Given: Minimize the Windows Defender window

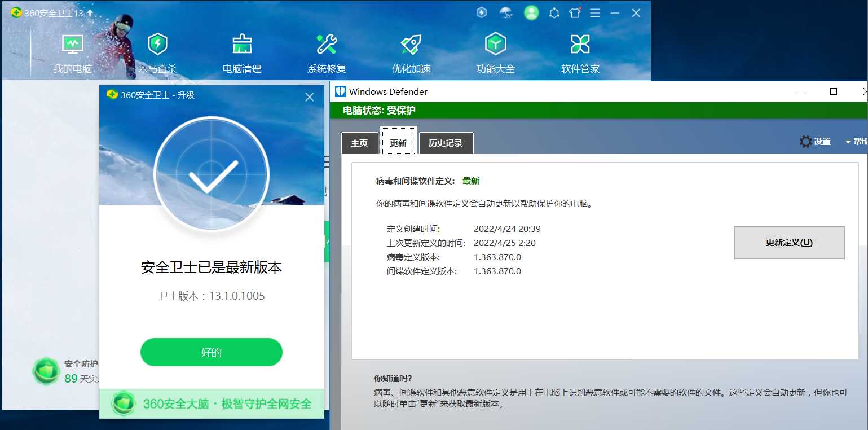Looking at the screenshot, I should [x=801, y=91].
